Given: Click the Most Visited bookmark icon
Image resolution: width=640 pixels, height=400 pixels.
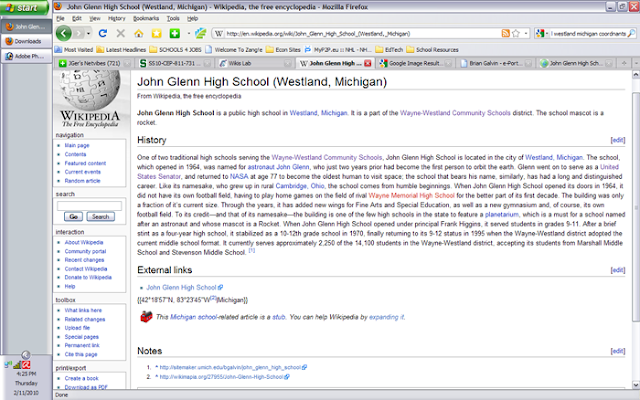Looking at the screenshot, I should click(58, 50).
